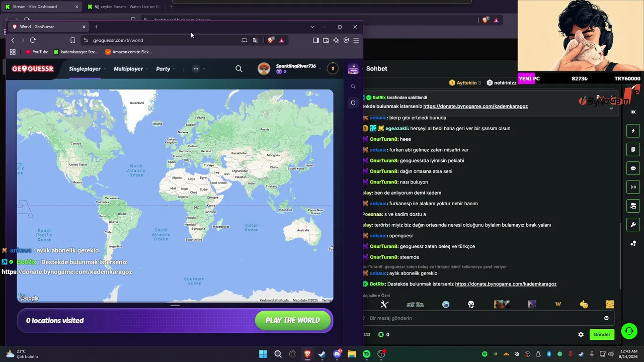
Task: Open the emoji picker in chat input
Action: 606,318
